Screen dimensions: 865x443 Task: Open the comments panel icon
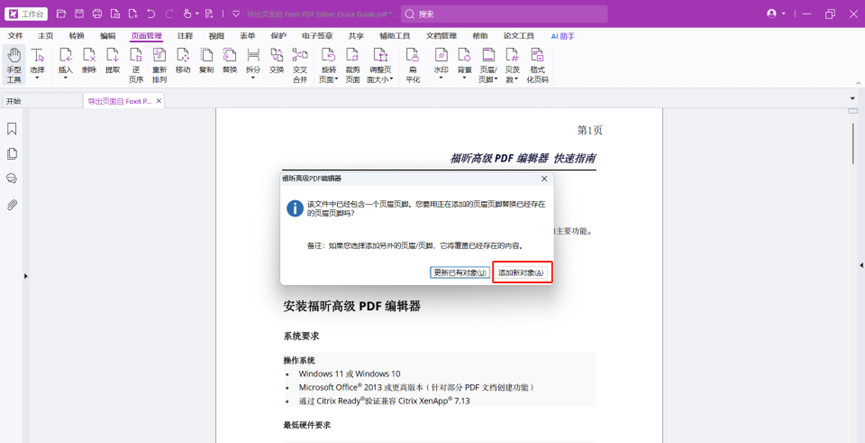pyautogui.click(x=12, y=178)
